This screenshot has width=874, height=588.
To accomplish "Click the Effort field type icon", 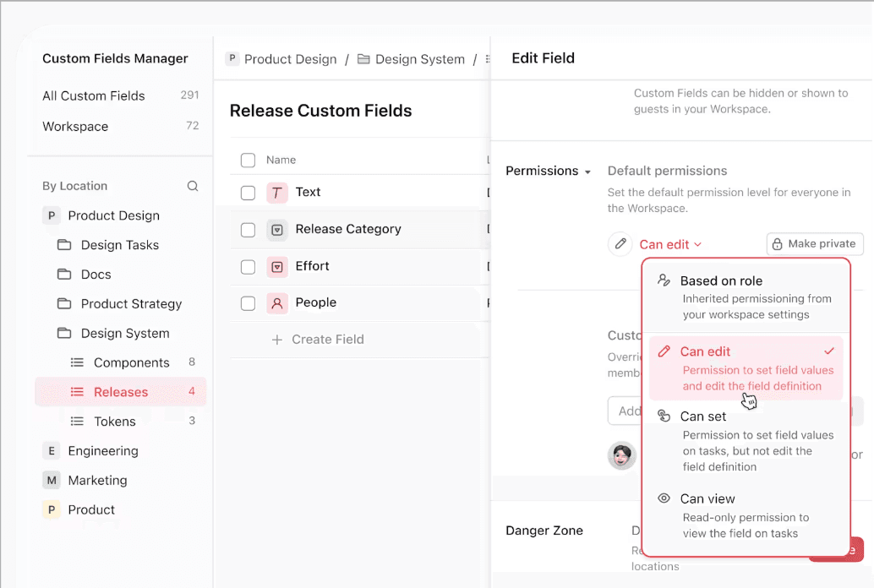I will click(x=277, y=267).
